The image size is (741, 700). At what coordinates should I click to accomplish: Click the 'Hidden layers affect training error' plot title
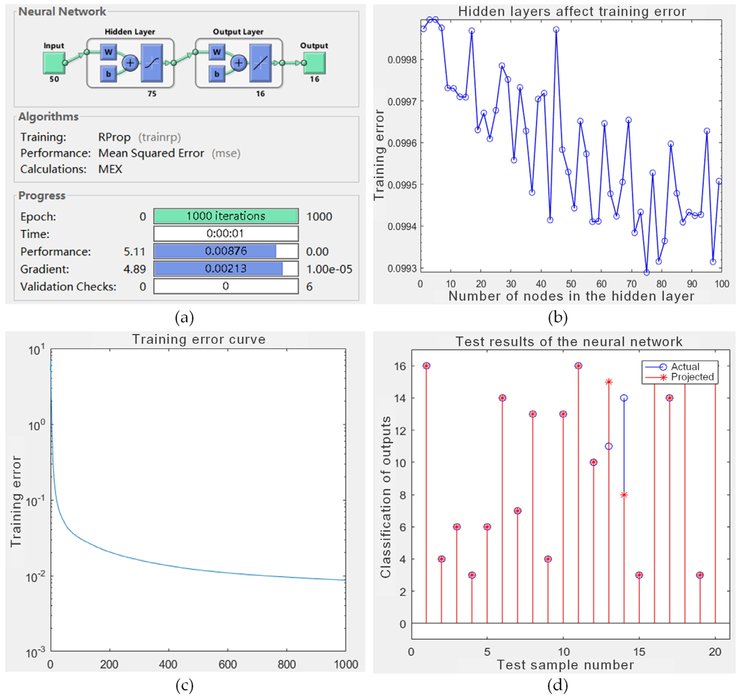pyautogui.click(x=572, y=11)
